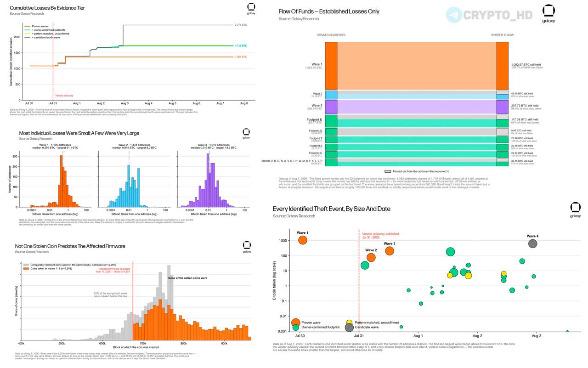Click the orange 'Proven wave' legend circle

tap(296, 323)
